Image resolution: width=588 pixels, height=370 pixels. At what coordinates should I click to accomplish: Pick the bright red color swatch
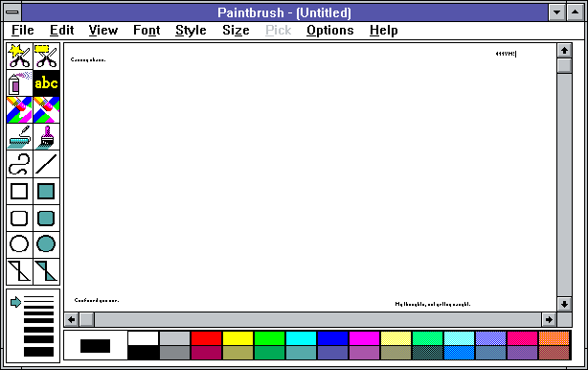point(206,338)
